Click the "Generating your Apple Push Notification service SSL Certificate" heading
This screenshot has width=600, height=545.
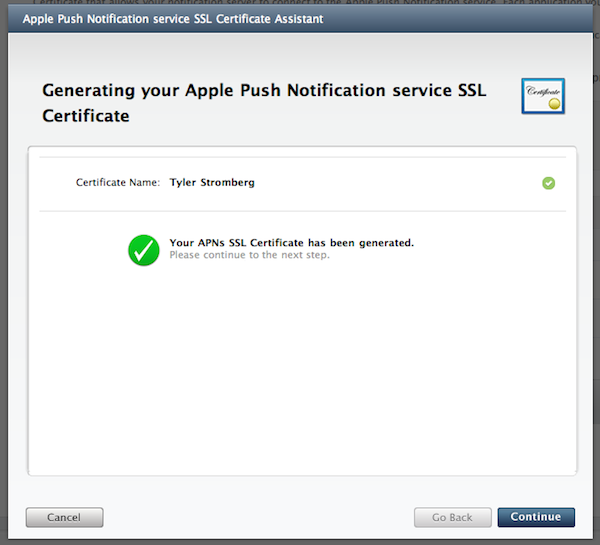click(264, 103)
